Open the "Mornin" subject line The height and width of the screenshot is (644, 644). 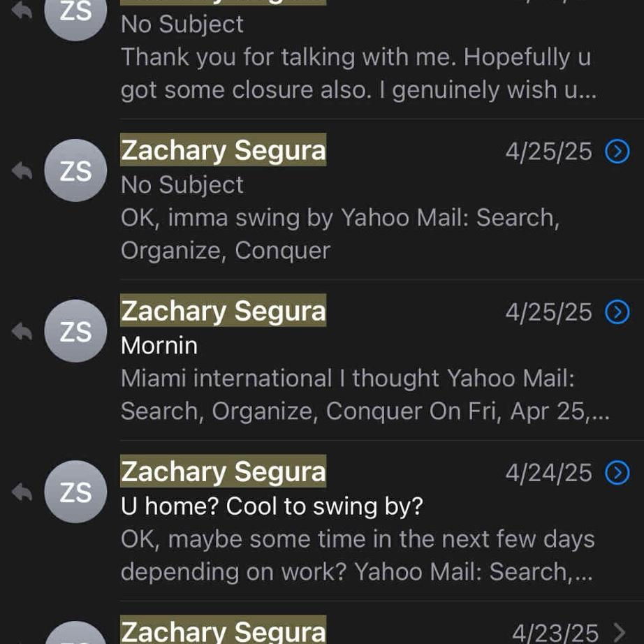(x=159, y=345)
